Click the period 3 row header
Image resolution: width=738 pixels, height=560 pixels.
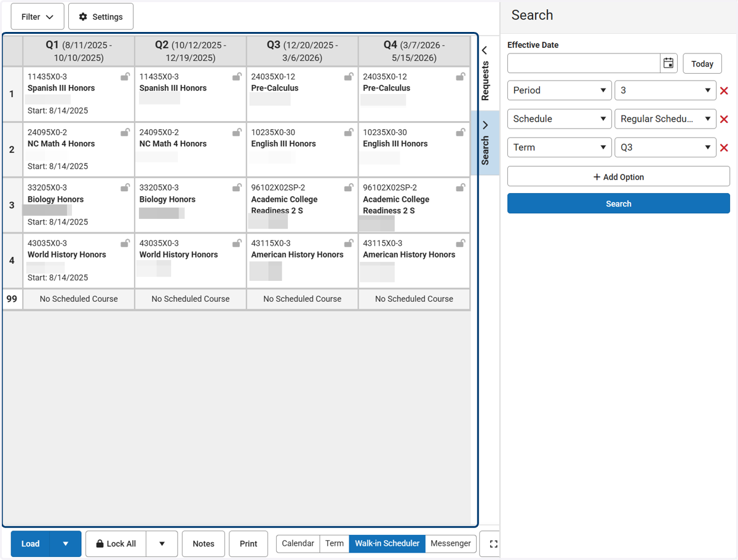coord(12,205)
